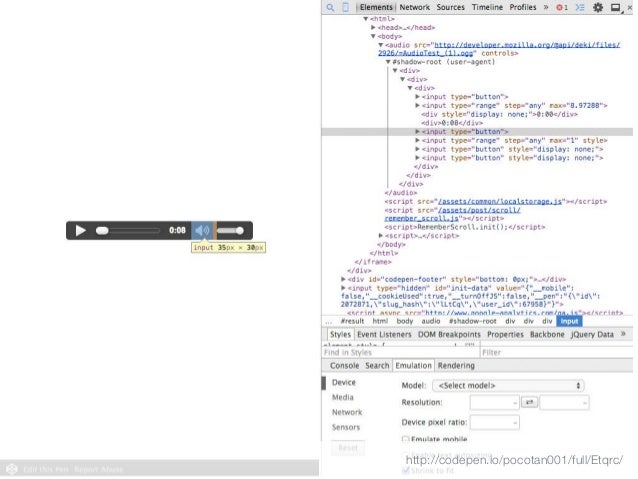638x479 pixels.
Task: Collapse the body node triangle
Action: coord(373,36)
